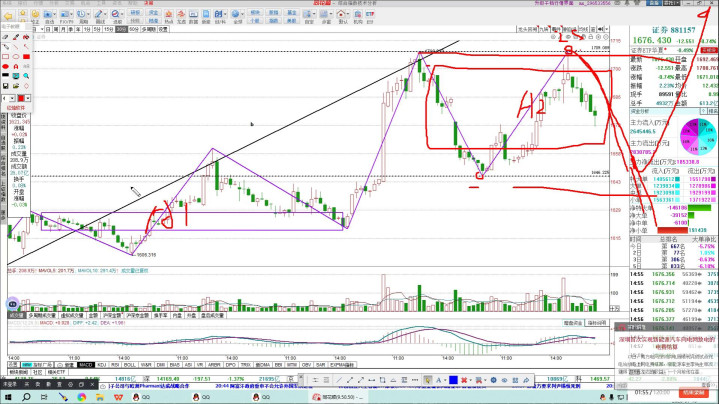The image size is (719, 404).
Task: Expand the 选股 dropdown arrow
Action: (122, 14)
